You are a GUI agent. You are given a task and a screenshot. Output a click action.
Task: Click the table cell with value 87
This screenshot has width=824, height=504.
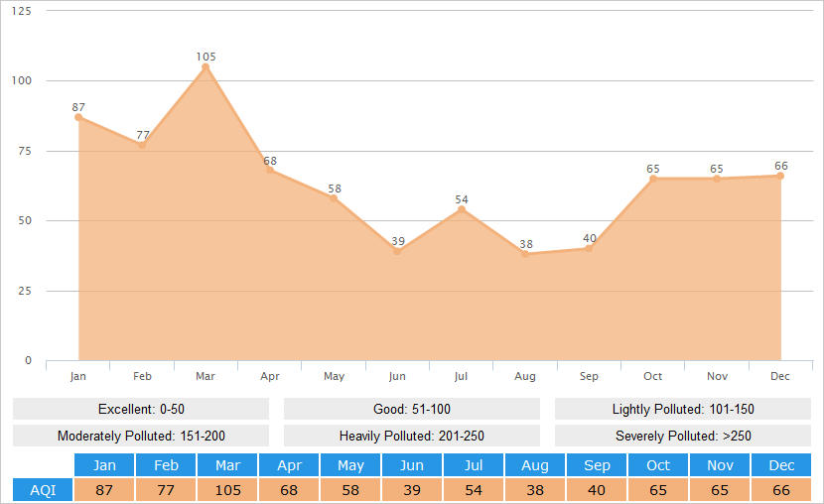click(x=104, y=490)
